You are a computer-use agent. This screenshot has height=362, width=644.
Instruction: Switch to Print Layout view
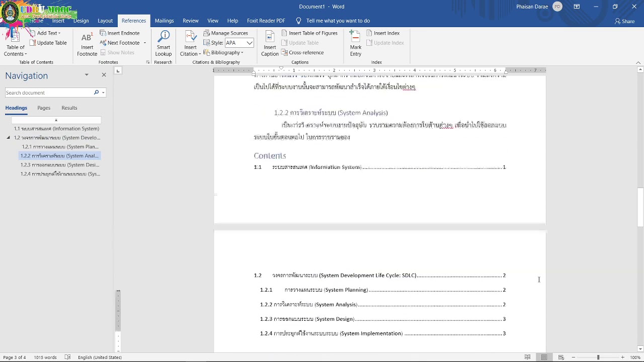(x=544, y=357)
